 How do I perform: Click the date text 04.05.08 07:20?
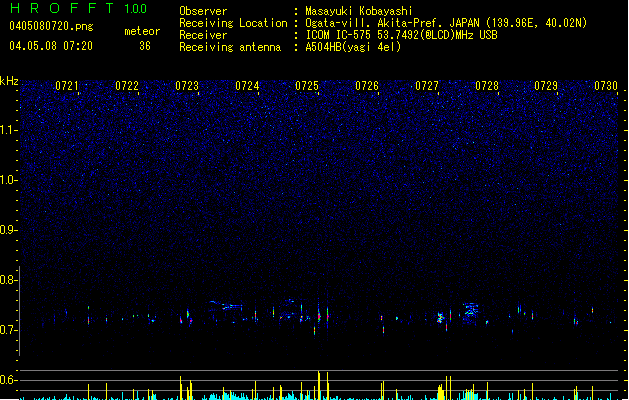(51, 46)
